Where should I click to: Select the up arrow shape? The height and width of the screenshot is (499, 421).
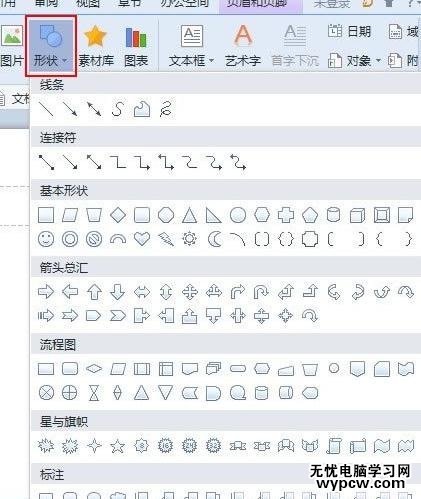[94, 292]
